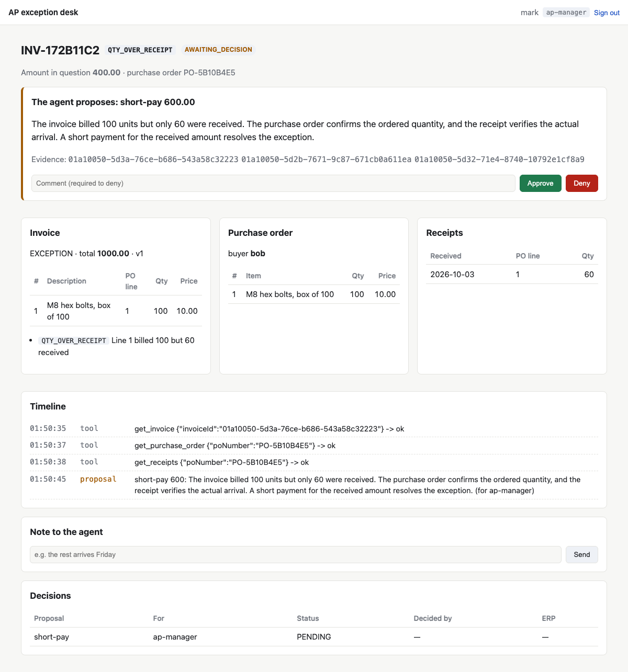This screenshot has height=672, width=628.
Task: Click the ap-manager role badge in the header
Action: (566, 13)
